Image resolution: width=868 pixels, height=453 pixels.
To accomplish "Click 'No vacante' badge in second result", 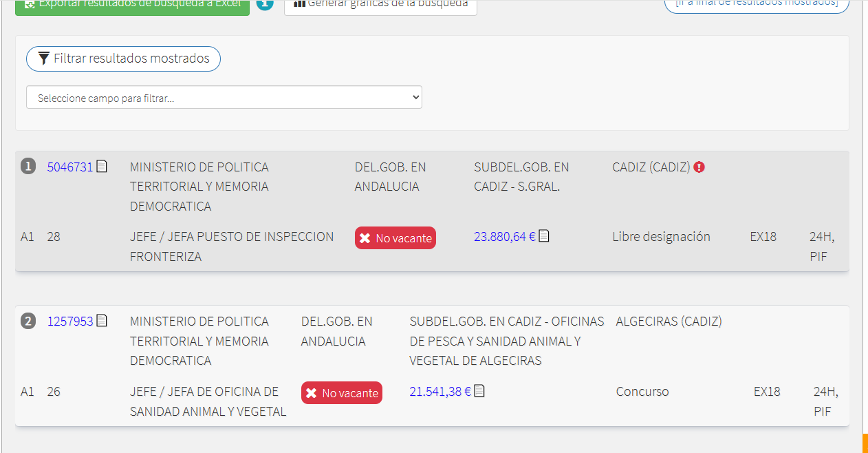I will click(x=342, y=393).
